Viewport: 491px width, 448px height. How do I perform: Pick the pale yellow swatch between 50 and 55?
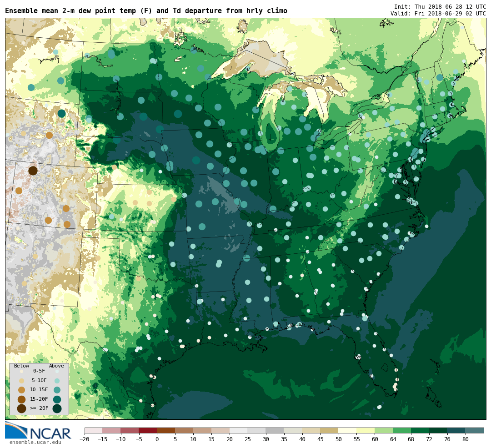(347, 430)
